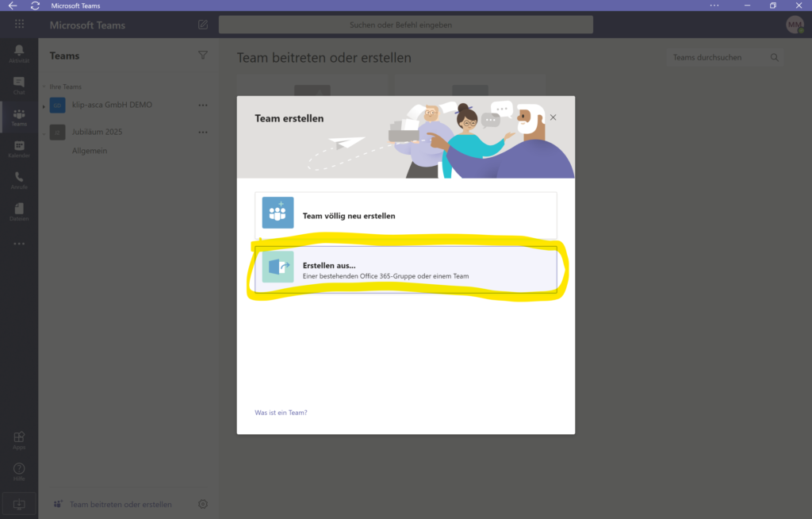The width and height of the screenshot is (812, 519).
Task: Click the search magnifier in Teams durchsuchen
Action: 774,58
